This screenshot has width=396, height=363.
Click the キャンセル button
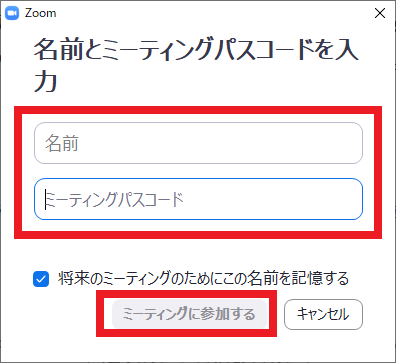pos(323,314)
